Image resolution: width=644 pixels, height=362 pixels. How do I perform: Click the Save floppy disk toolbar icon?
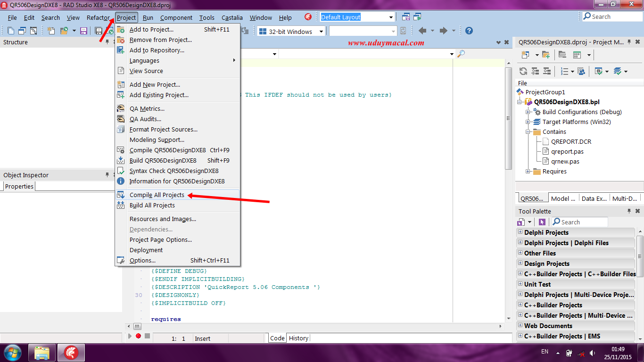tap(84, 31)
